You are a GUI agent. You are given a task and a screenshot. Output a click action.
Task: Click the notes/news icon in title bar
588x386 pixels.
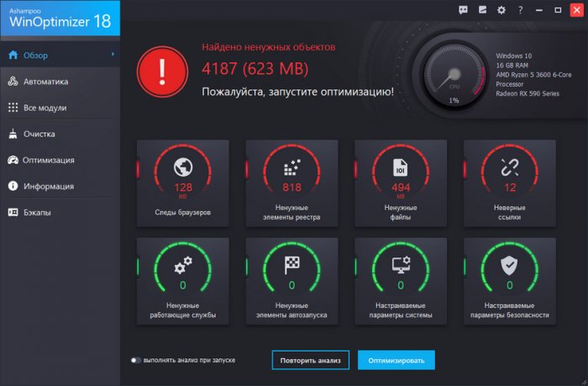482,10
